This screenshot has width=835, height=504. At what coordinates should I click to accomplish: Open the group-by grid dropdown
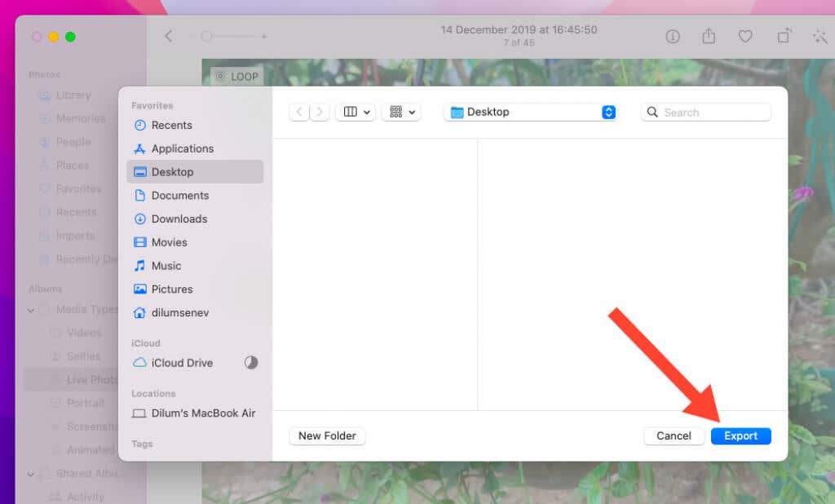[x=401, y=112]
